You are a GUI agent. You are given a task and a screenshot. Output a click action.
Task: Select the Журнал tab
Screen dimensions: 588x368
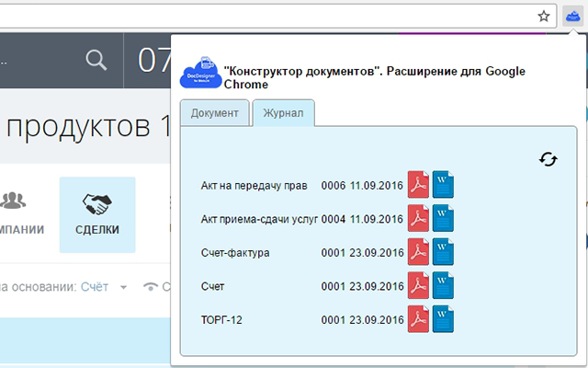[283, 113]
